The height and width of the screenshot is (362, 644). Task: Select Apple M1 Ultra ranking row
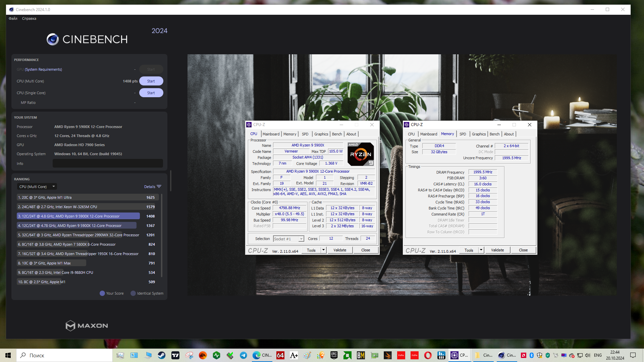[88, 197]
